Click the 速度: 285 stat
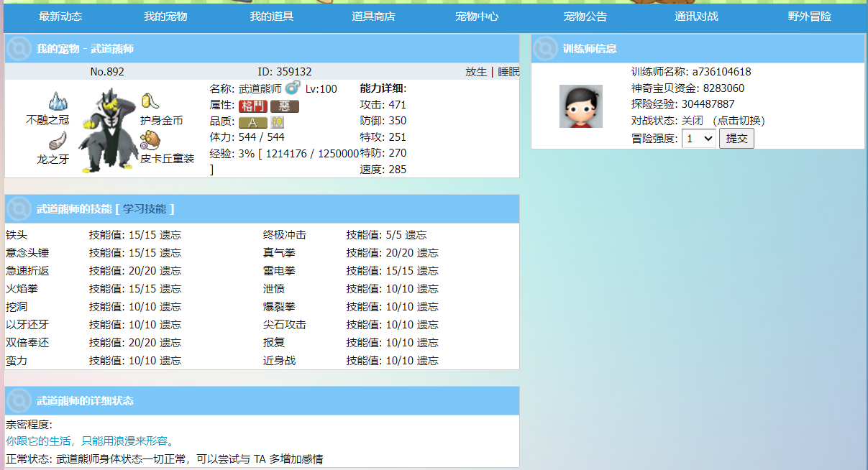The height and width of the screenshot is (470, 868). 383,170
